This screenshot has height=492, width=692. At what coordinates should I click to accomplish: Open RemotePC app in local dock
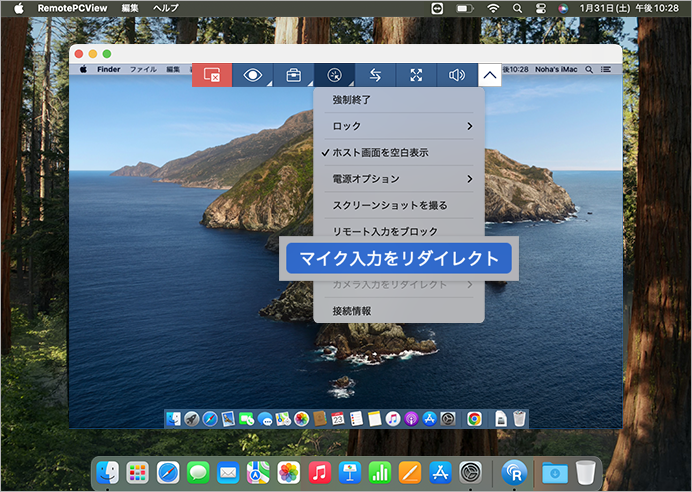514,473
